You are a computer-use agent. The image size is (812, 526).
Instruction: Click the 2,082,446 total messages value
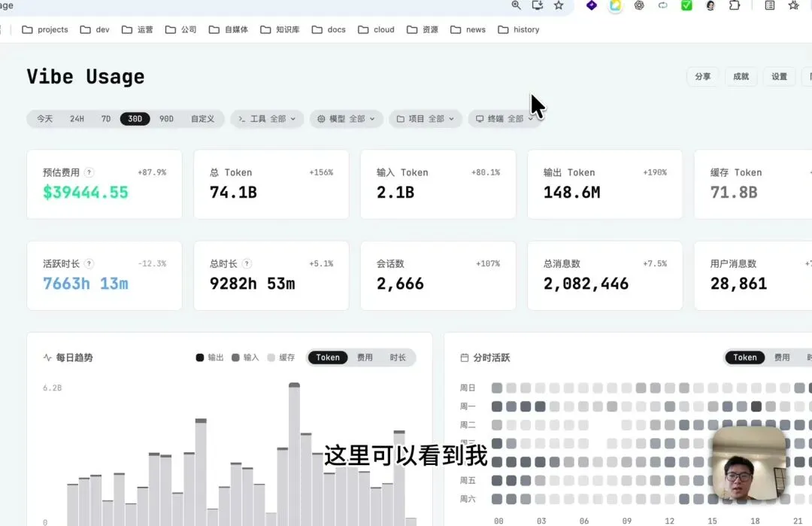click(586, 284)
